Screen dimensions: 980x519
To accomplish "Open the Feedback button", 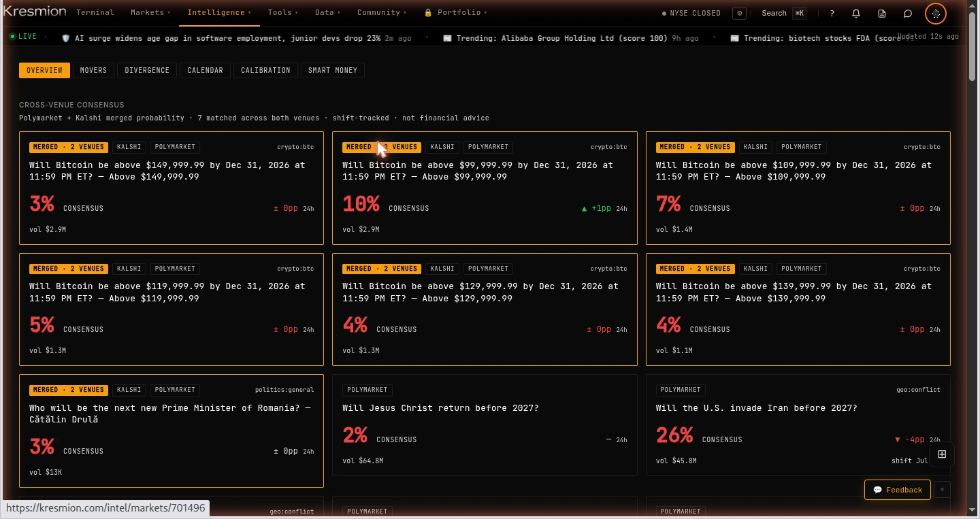I will 898,490.
